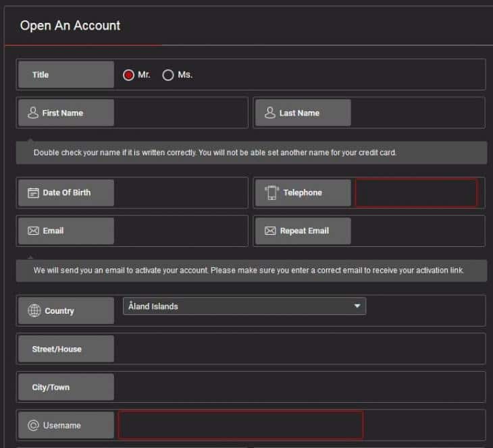The height and width of the screenshot is (448, 493).
Task: Click into the Last Name text field
Action: pyautogui.click(x=417, y=113)
